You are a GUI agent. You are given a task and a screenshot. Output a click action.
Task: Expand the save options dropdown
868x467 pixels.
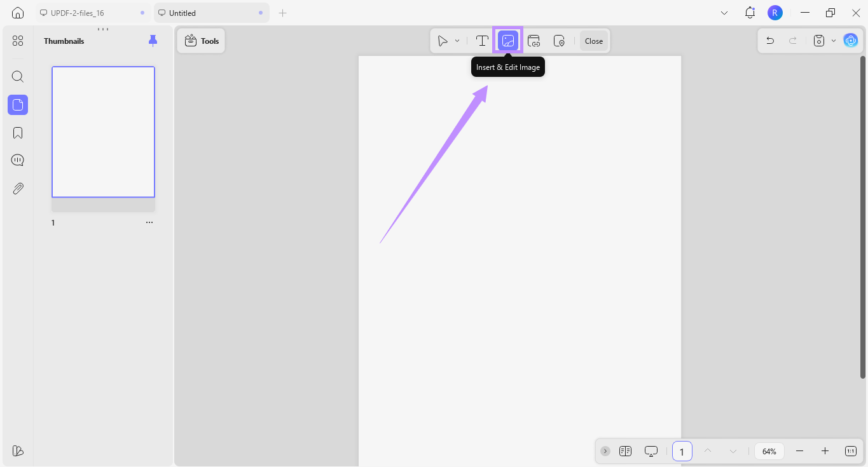(x=834, y=40)
